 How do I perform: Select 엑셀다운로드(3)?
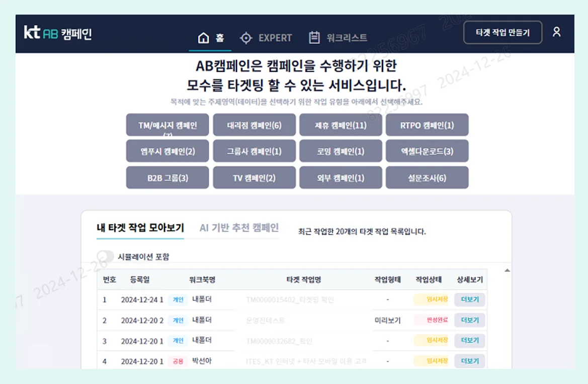tap(427, 151)
